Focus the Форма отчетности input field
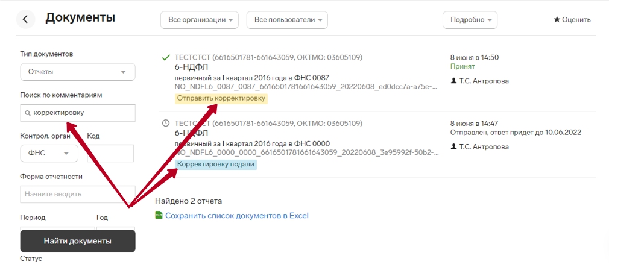The image size is (644, 276). pyautogui.click(x=77, y=194)
